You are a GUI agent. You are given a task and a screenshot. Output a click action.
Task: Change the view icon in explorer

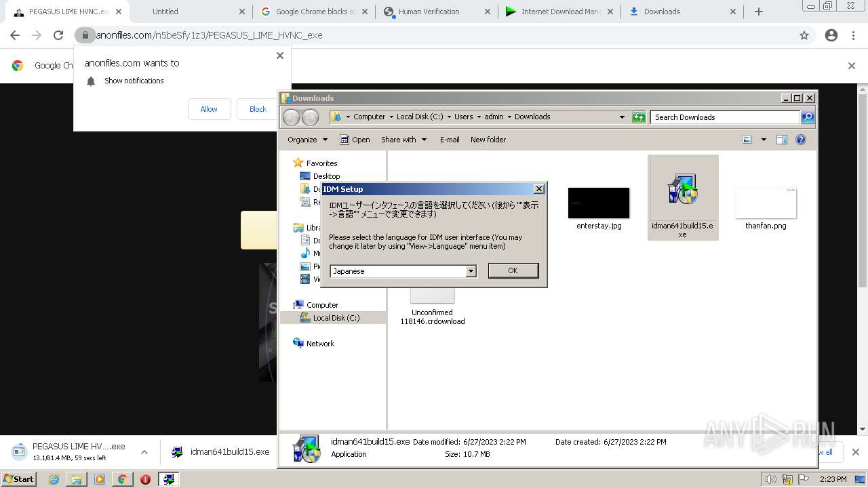pos(747,140)
